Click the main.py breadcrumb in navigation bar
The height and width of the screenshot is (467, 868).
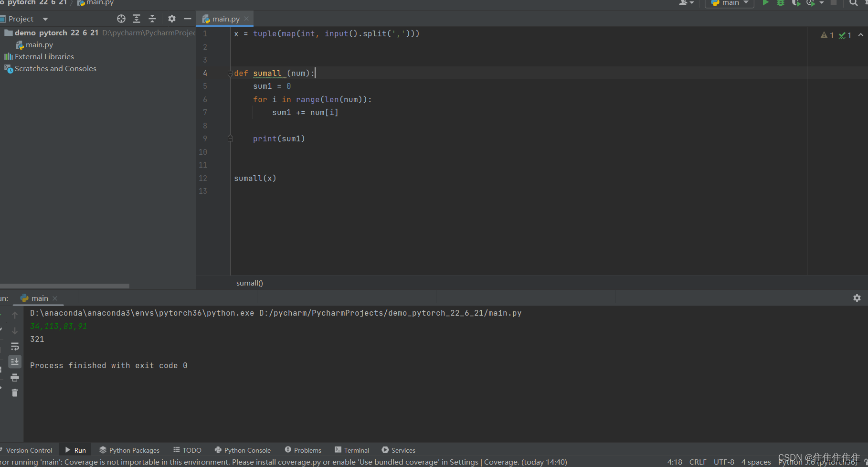point(95,3)
